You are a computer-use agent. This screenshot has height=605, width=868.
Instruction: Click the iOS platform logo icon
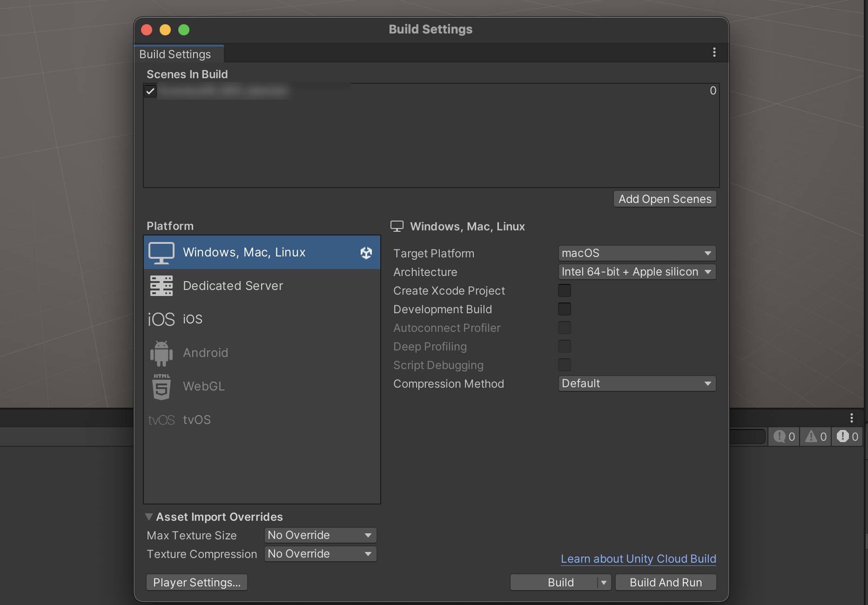click(x=161, y=319)
